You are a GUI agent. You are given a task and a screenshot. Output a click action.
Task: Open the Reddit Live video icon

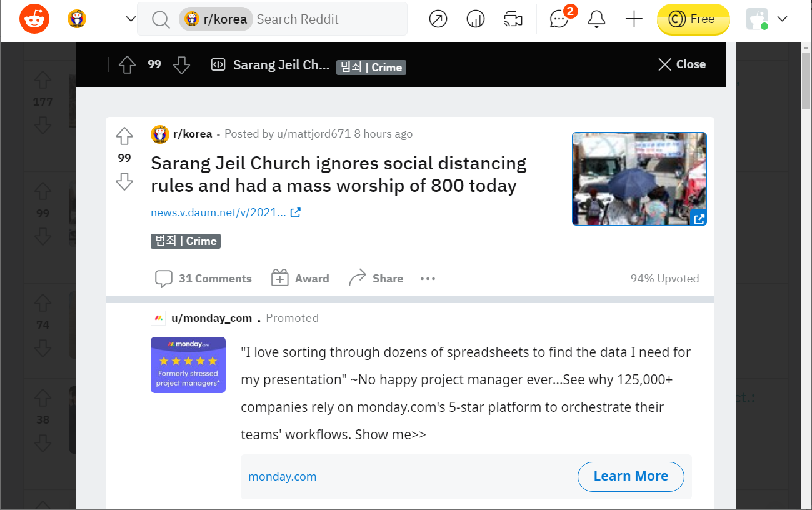point(513,19)
